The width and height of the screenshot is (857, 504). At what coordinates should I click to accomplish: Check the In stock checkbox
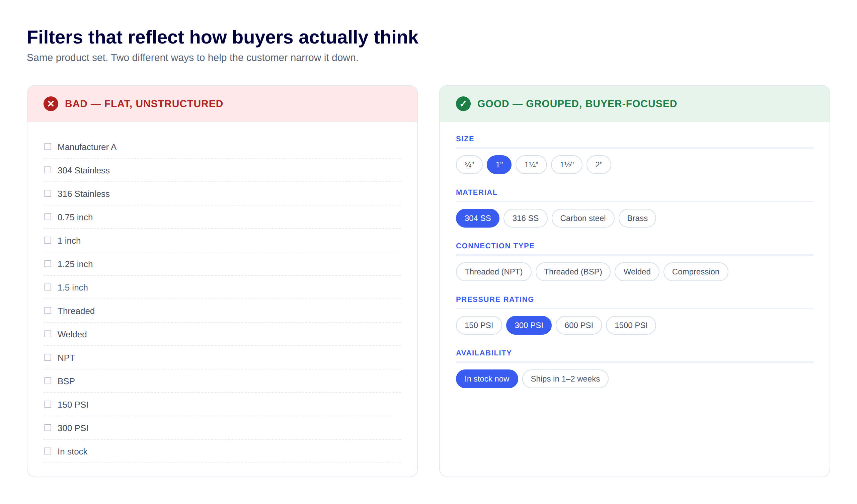pos(48,451)
